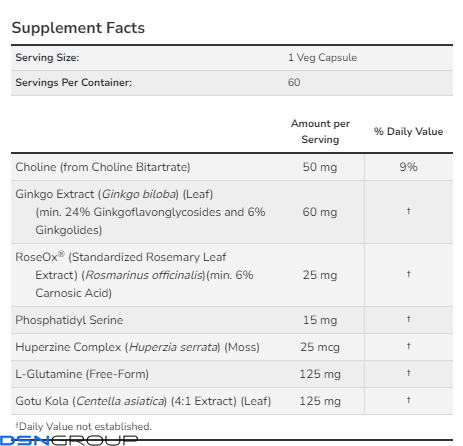
Task: Click the Supplement Facts heading
Action: (x=78, y=28)
